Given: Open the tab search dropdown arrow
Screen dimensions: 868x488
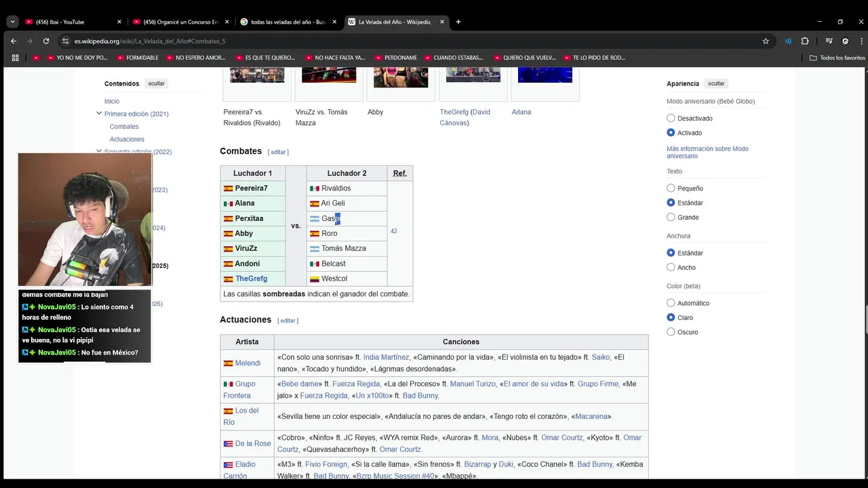Looking at the screenshot, I should point(12,22).
